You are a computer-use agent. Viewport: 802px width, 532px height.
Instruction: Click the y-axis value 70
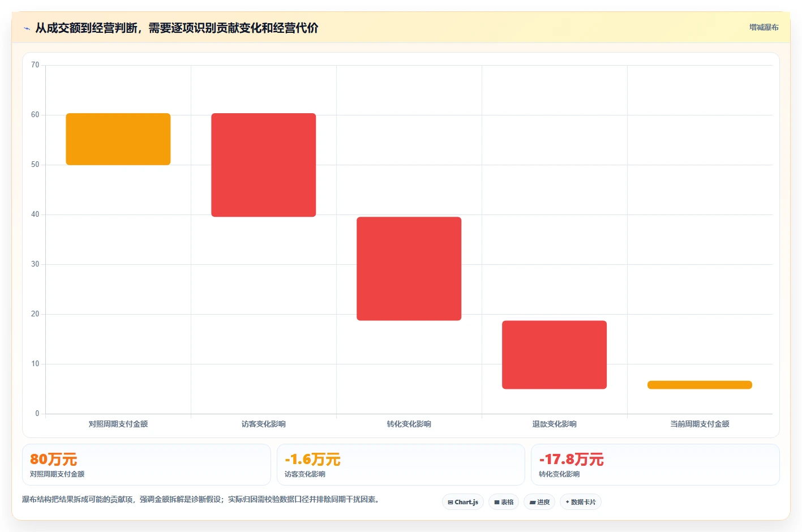35,65
